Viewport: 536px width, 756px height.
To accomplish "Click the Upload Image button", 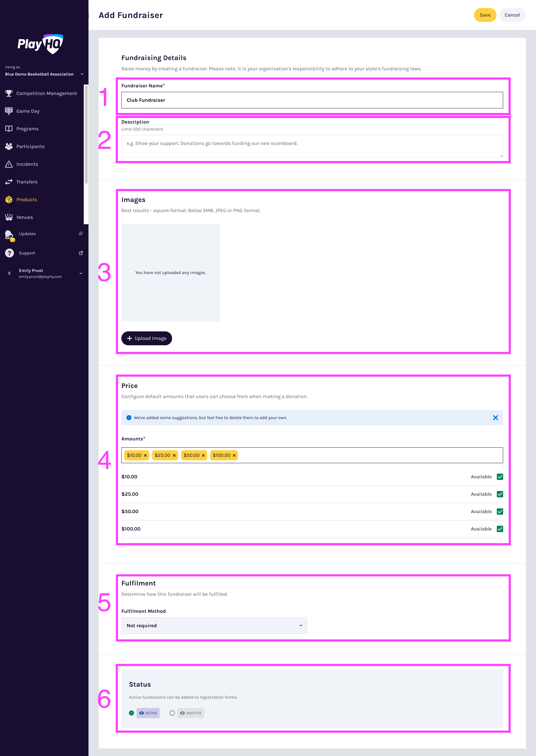I will [146, 338].
